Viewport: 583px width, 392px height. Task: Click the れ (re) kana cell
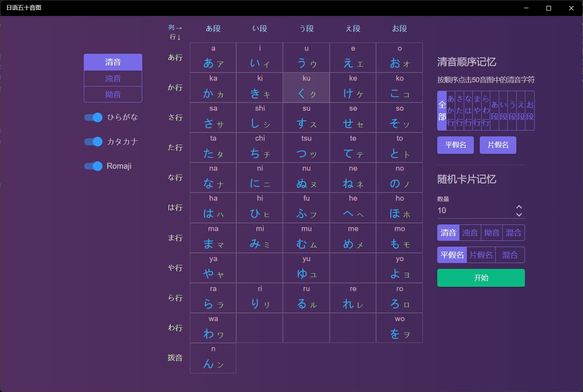[x=353, y=298]
